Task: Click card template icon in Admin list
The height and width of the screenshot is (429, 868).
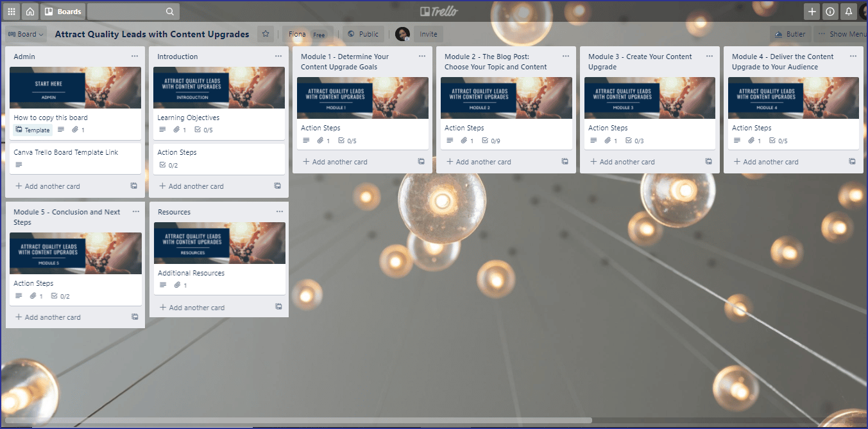Action: pyautogui.click(x=134, y=186)
